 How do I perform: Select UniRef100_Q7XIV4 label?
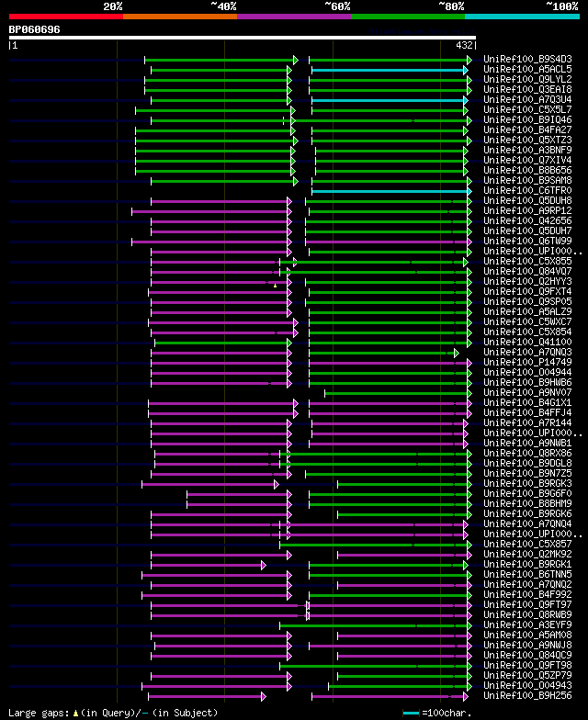point(527,160)
